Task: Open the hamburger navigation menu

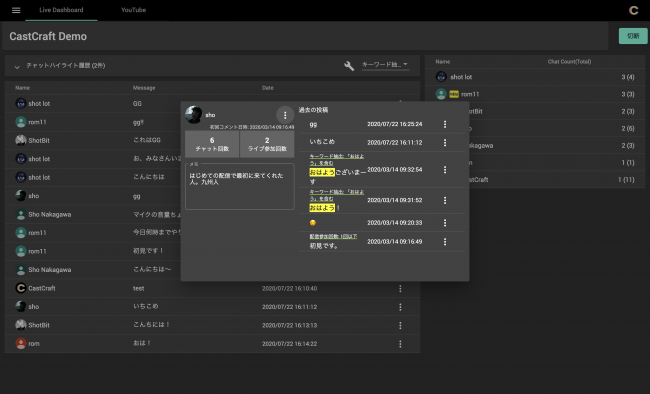Action: coord(16,10)
